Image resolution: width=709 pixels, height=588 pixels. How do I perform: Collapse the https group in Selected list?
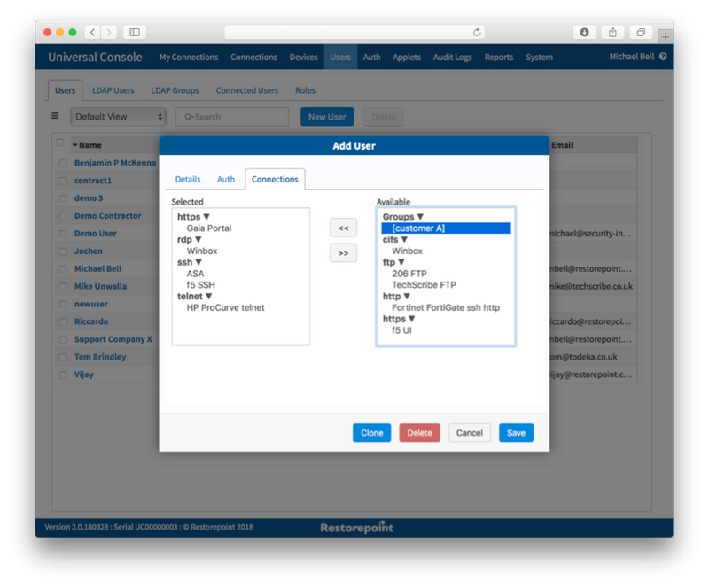pyautogui.click(x=206, y=217)
